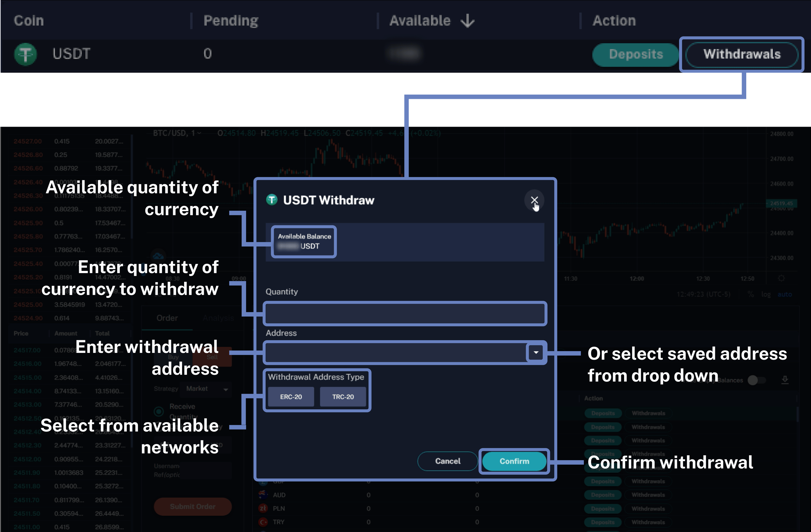
Task: Click the Coin column header
Action: coord(29,21)
